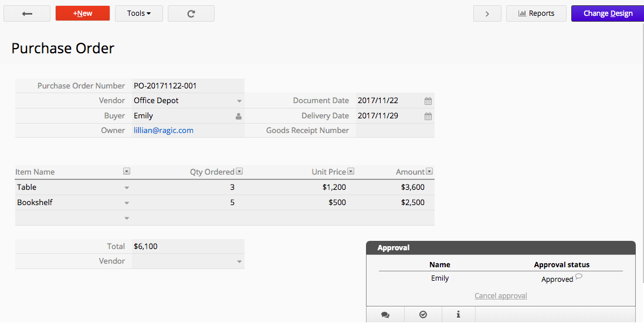Click the speech bubble beside Approved
This screenshot has height=327, width=644.
click(579, 277)
